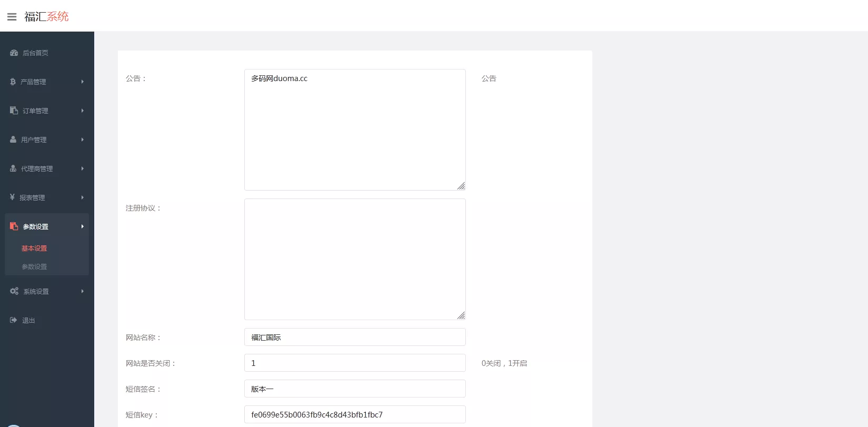
Task: Click the 短信key input field
Action: (x=355, y=414)
